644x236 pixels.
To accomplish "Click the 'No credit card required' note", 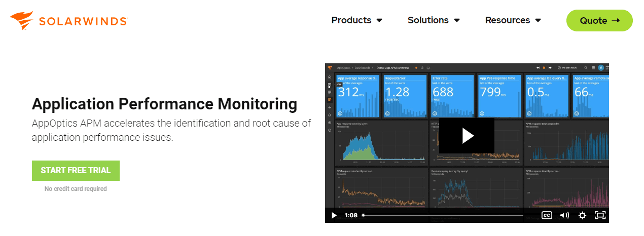I will pos(76,189).
